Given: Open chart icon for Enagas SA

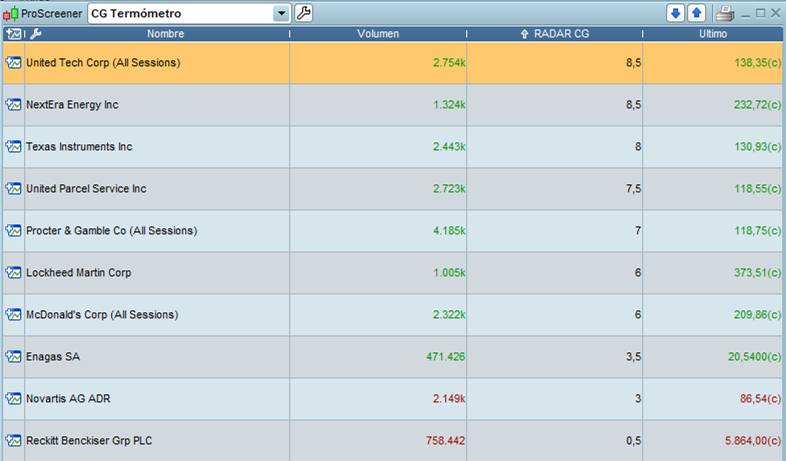Looking at the screenshot, I should pos(14,357).
